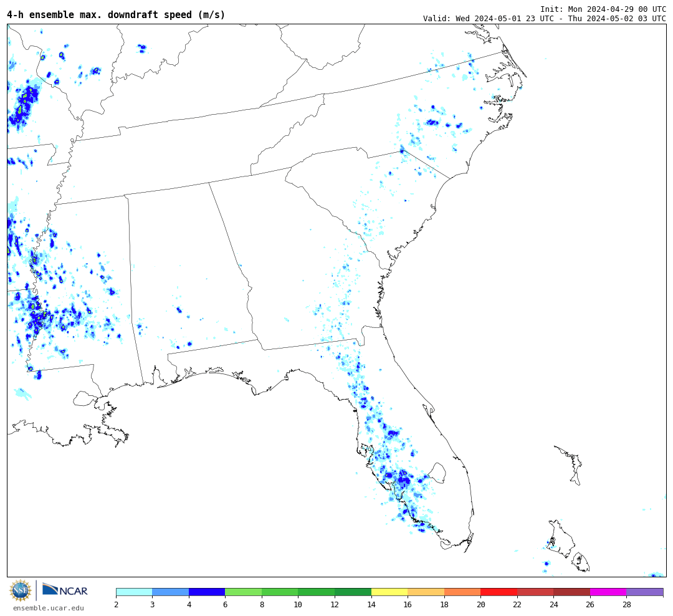Click the 16–18 m/s light orange swatch
Image resolution: width=673 pixels, height=616 pixels.
pyautogui.click(x=426, y=592)
